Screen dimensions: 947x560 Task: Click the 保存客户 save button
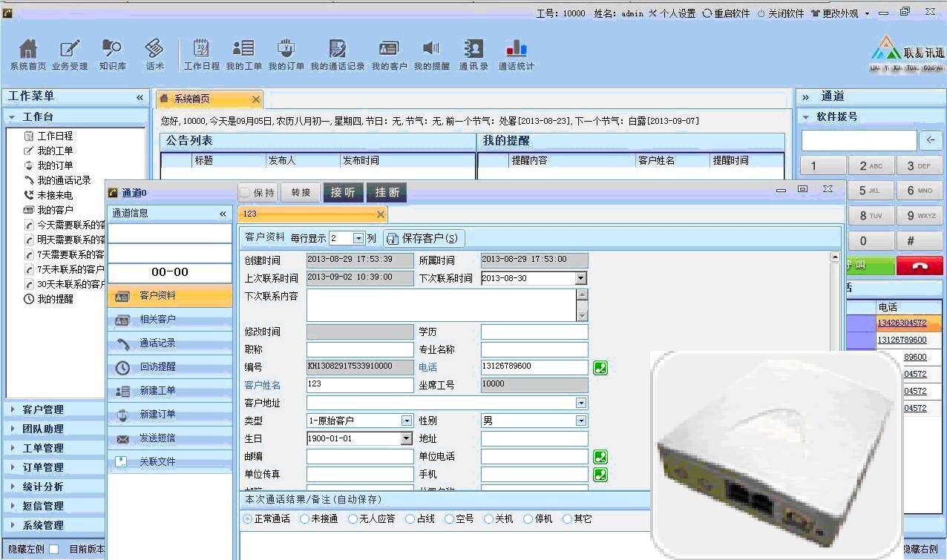(x=425, y=239)
